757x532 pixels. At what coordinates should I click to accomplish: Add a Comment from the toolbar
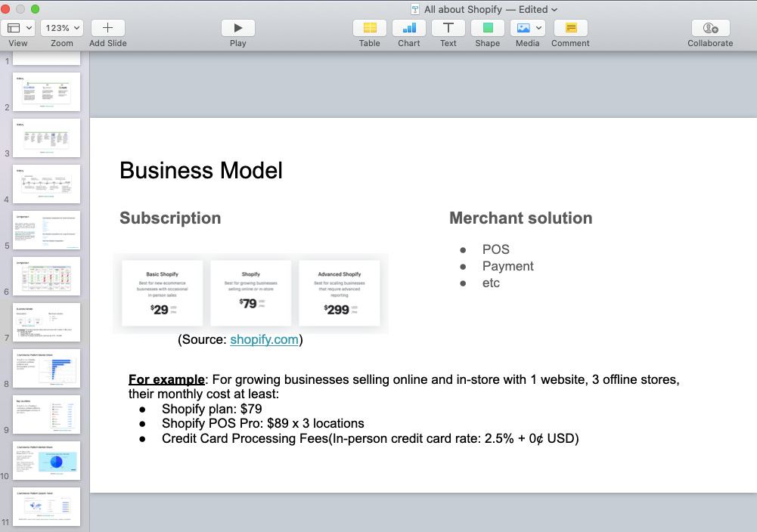click(x=571, y=28)
